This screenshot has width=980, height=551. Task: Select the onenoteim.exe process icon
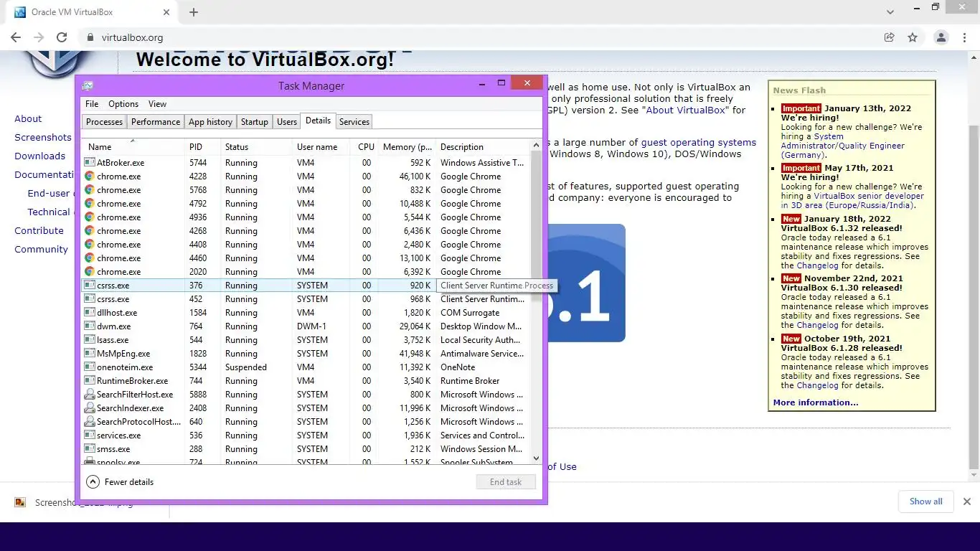pos(90,367)
